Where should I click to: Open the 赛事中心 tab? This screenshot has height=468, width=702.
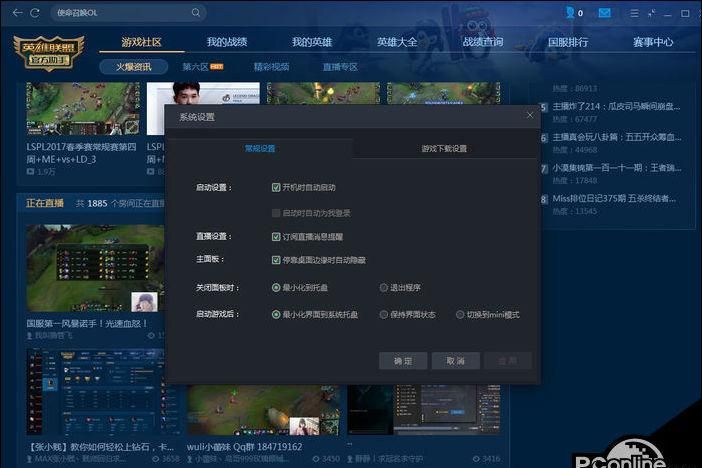pyautogui.click(x=653, y=42)
